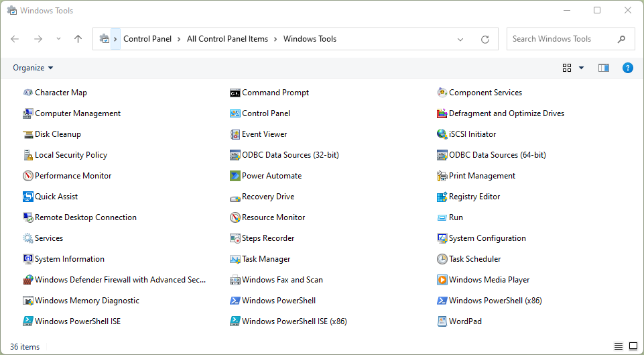This screenshot has height=355, width=644.
Task: Launch the Command Prompt icon
Action: (x=235, y=93)
